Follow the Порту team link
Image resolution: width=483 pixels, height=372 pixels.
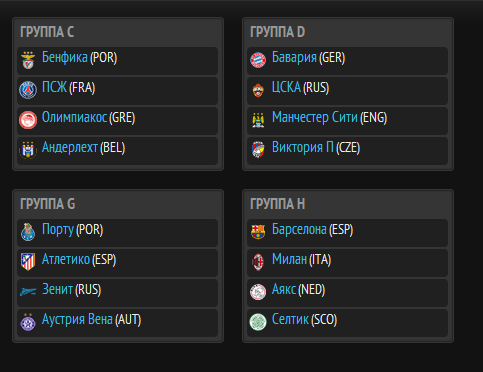(x=58, y=229)
